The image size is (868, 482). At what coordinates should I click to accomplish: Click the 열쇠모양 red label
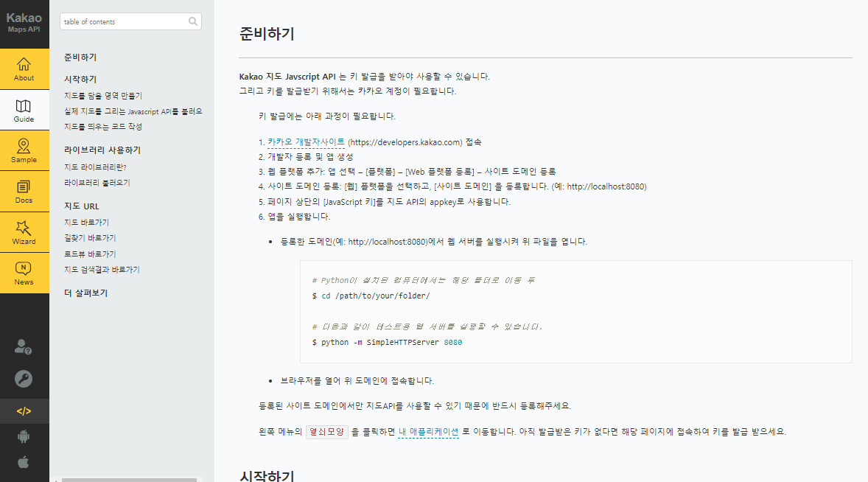point(326,432)
